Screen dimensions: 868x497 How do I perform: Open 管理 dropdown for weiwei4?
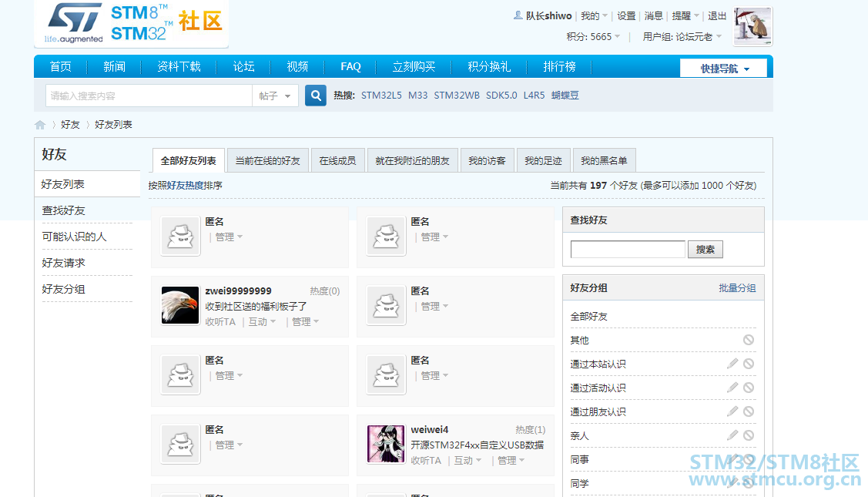[x=511, y=461]
